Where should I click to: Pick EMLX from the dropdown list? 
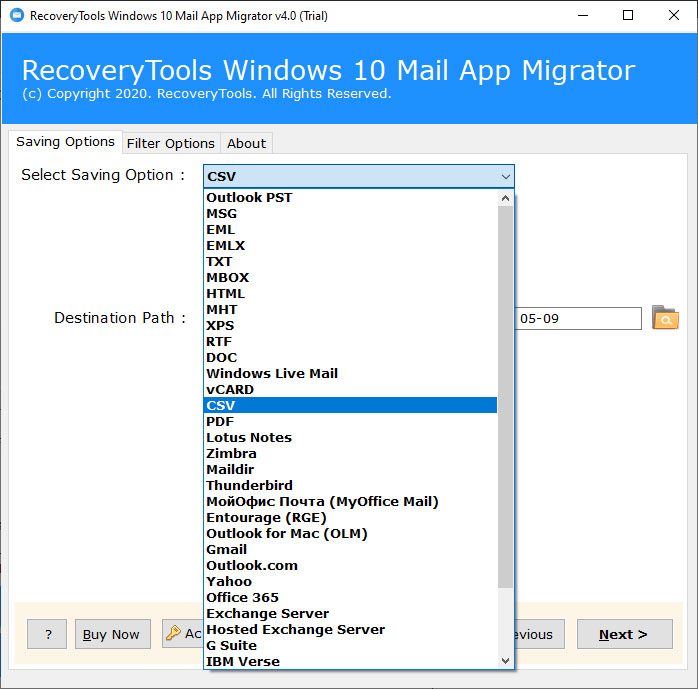pos(350,245)
